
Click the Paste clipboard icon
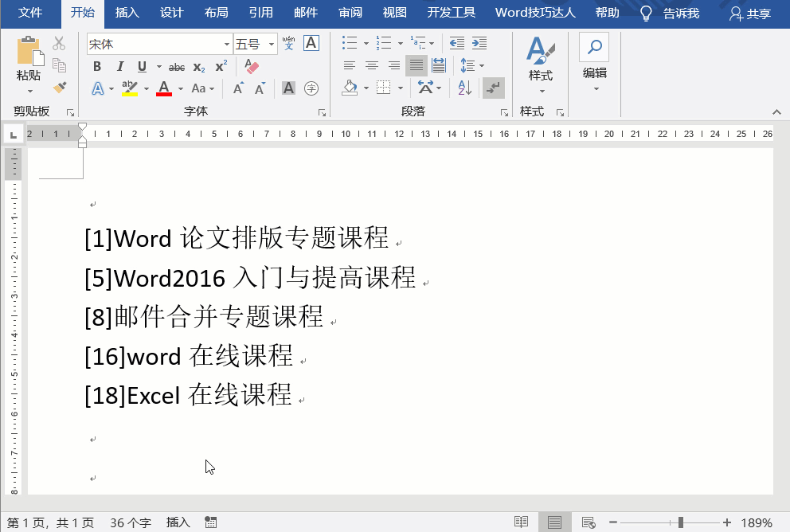point(29,51)
